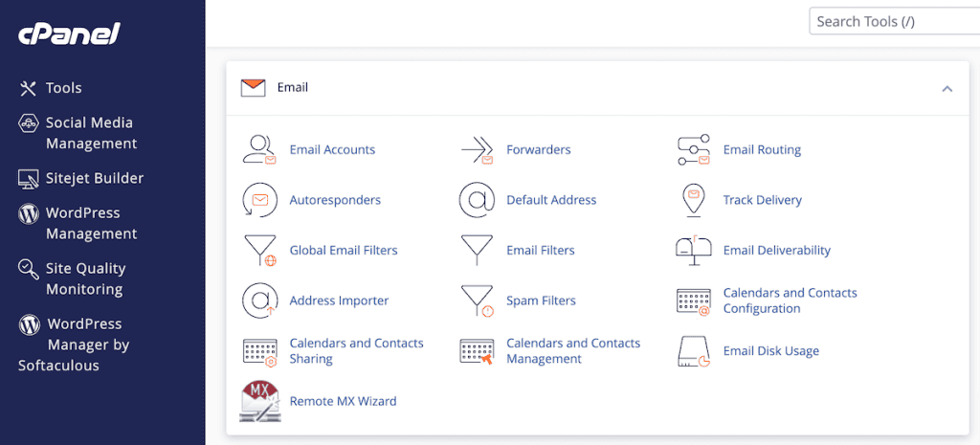Open the Track Delivery link
The height and width of the screenshot is (445, 980).
point(763,200)
